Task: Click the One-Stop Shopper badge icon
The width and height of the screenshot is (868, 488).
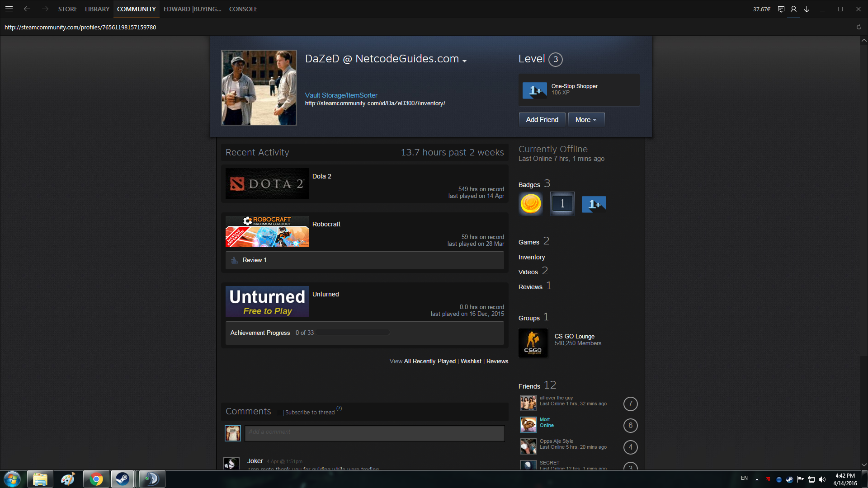Action: pyautogui.click(x=535, y=90)
